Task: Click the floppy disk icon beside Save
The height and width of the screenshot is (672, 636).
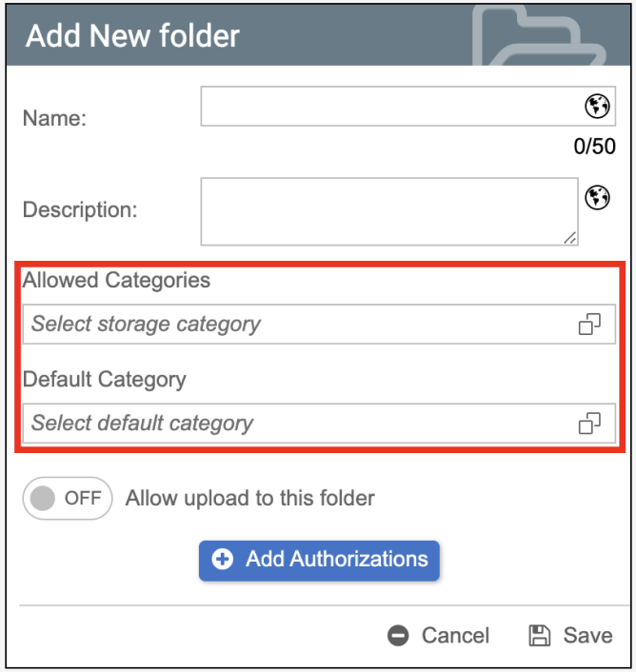Action: (x=539, y=636)
